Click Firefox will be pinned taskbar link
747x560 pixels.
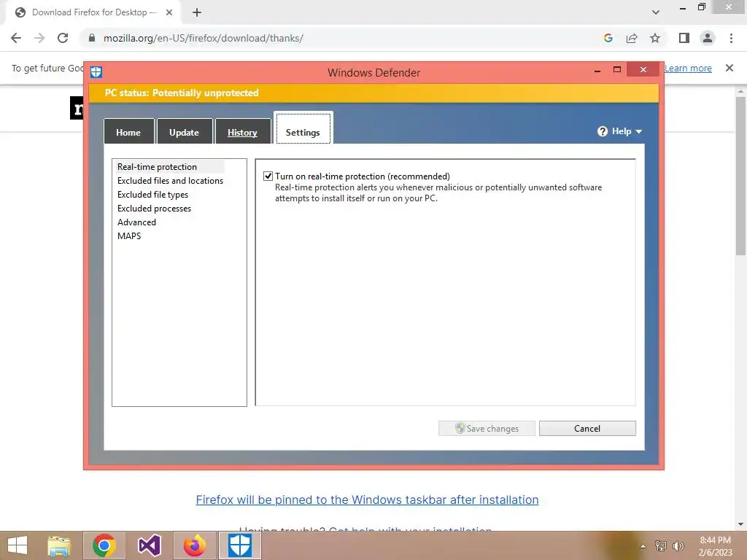tap(368, 499)
